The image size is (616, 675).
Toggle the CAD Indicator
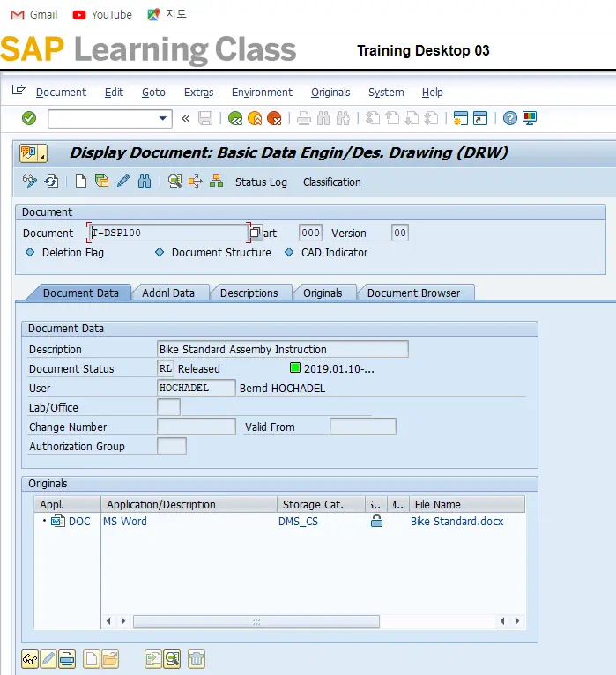click(x=289, y=252)
